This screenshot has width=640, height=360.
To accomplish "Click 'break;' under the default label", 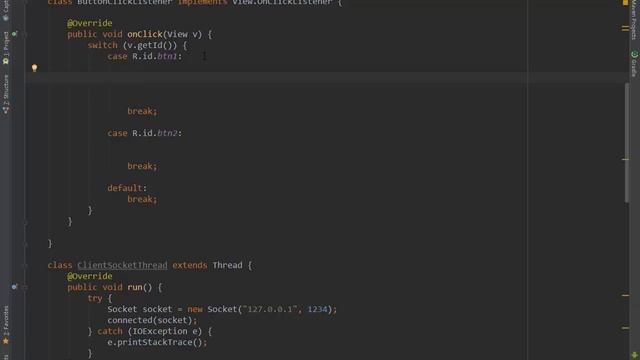I will [x=142, y=199].
